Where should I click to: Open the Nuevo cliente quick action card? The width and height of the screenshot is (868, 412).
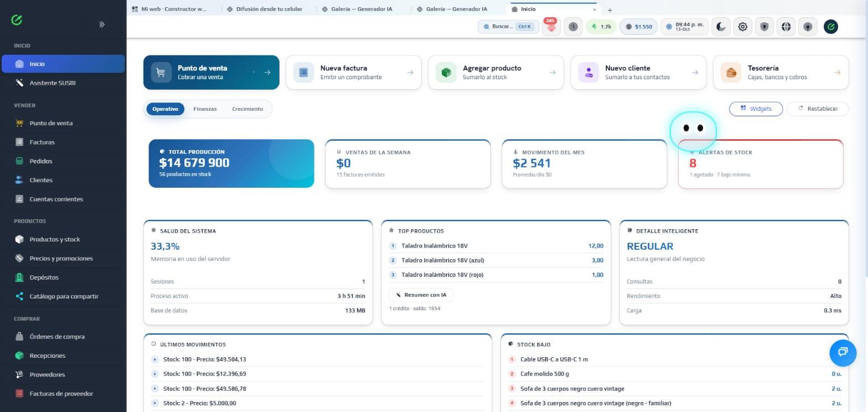pos(638,72)
